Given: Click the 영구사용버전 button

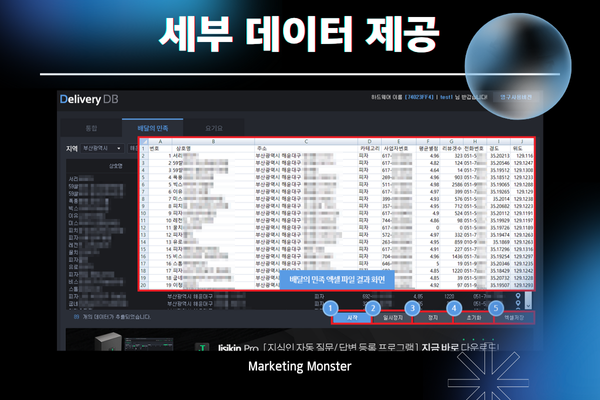Looking at the screenshot, I should click(x=516, y=97).
